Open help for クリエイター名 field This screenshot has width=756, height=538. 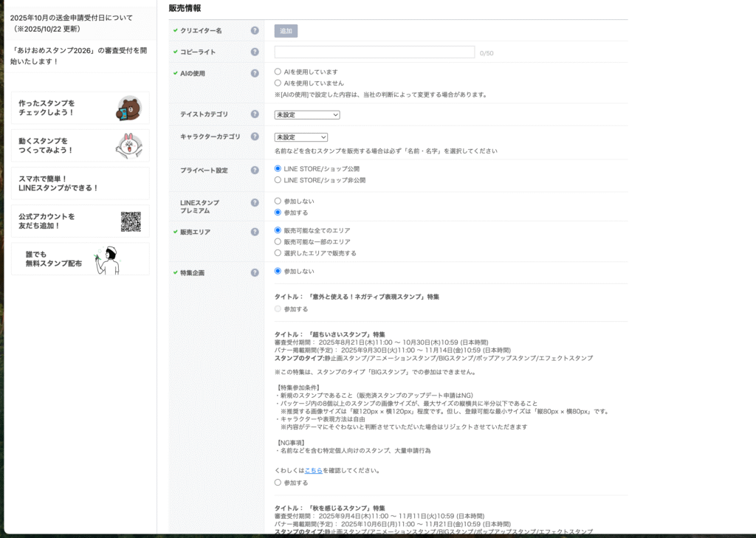point(255,31)
